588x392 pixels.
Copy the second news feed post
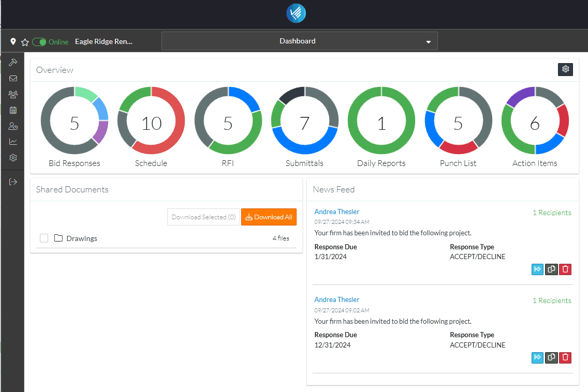click(551, 357)
